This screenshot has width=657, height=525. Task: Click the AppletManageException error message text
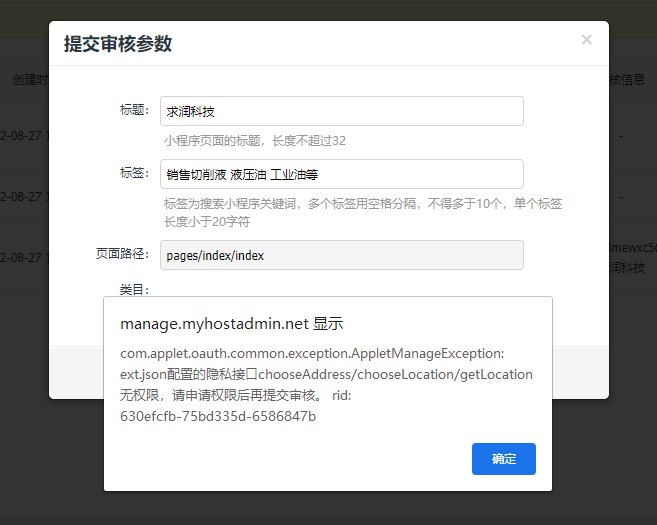(326, 385)
